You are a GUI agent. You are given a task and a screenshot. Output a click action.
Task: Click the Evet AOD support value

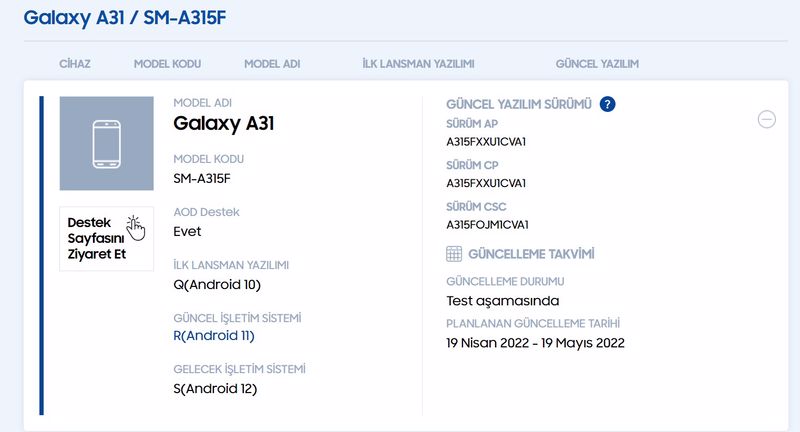pyautogui.click(x=187, y=232)
